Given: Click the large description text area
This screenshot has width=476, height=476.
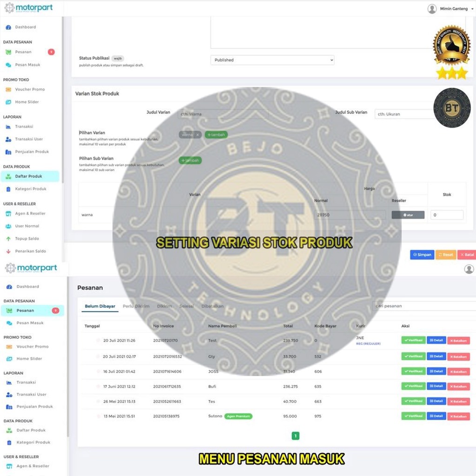Looking at the screenshot, I should point(338,33).
